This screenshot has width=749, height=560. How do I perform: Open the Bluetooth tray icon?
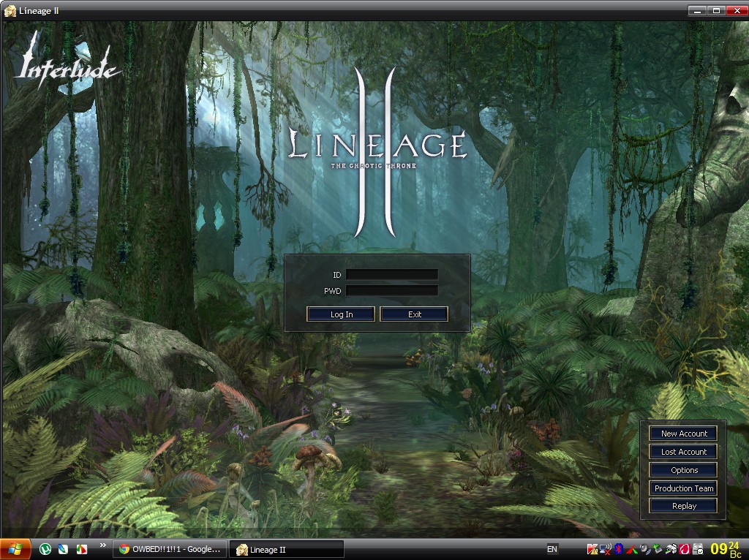619,549
